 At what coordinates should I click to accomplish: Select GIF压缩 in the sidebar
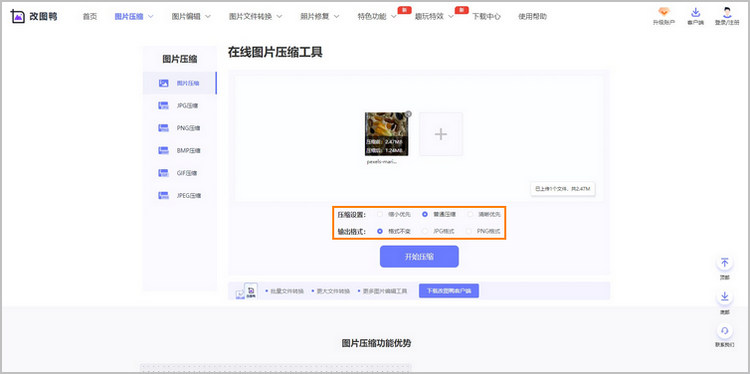180,173
